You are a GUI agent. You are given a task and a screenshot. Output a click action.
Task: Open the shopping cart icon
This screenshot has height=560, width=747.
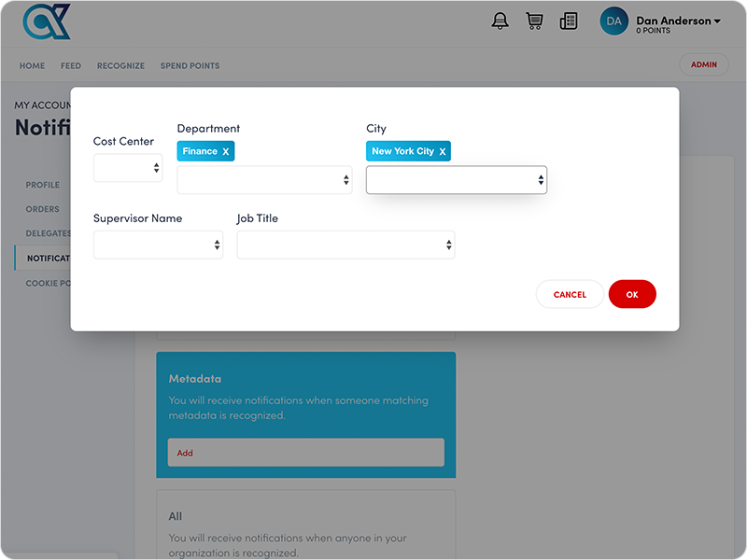tap(534, 21)
